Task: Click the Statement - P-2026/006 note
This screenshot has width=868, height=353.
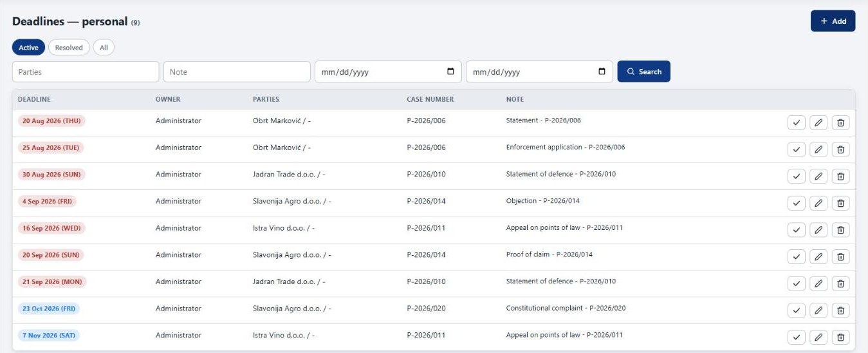Action: [x=544, y=120]
